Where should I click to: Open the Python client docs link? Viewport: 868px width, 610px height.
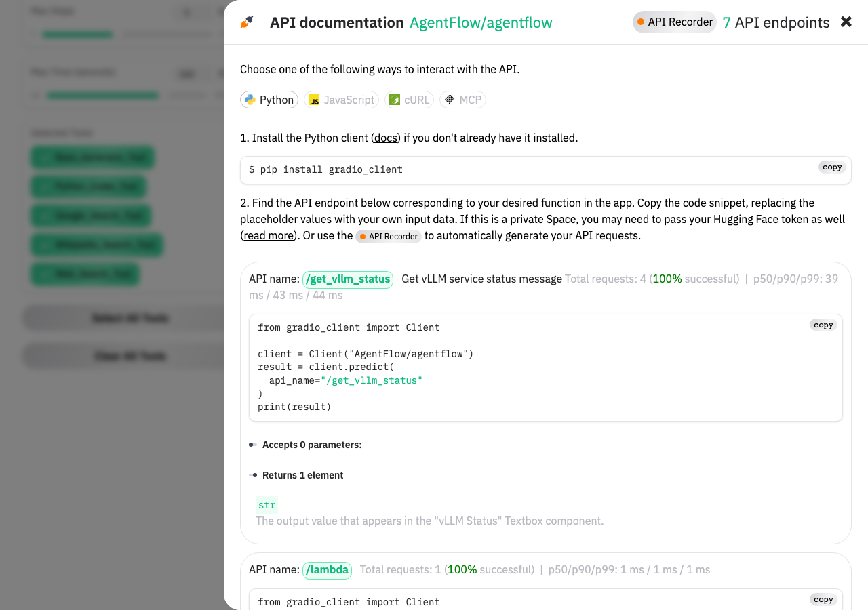point(386,138)
